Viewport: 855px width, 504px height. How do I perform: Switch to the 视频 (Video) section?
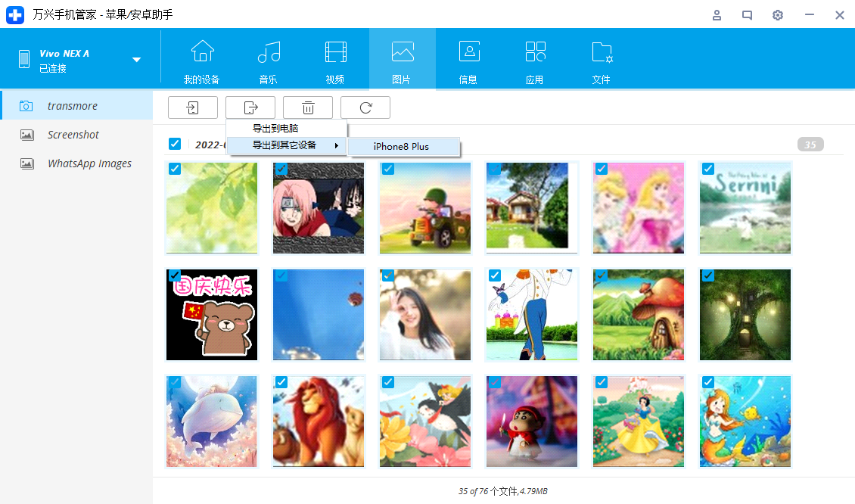tap(335, 59)
